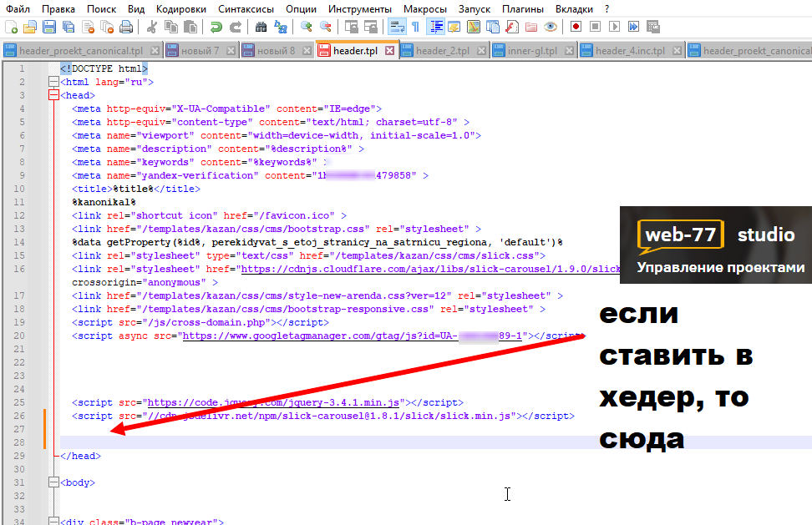Collapse the head tag fold marker

(x=53, y=95)
